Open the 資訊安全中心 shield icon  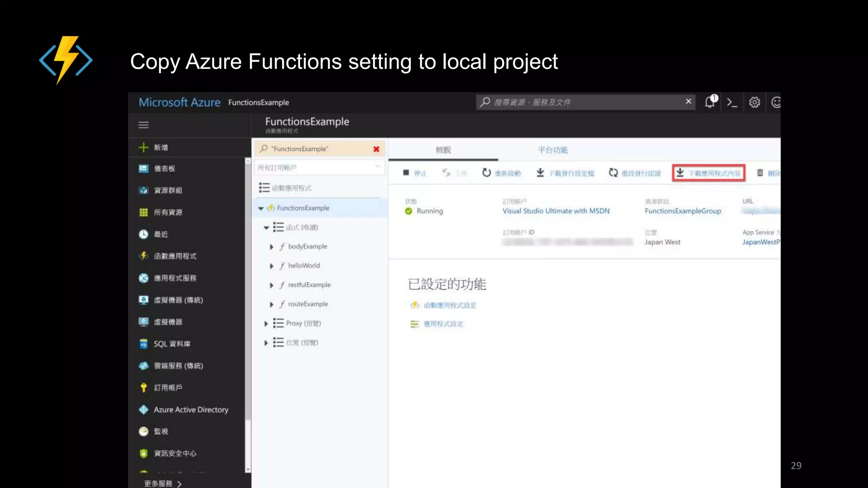pyautogui.click(x=144, y=453)
